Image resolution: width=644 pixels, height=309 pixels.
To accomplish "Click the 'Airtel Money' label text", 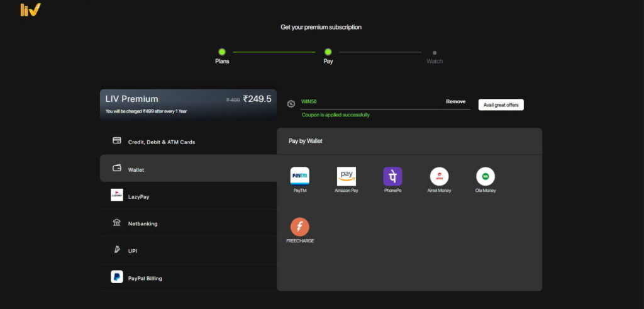I will pos(439,191).
